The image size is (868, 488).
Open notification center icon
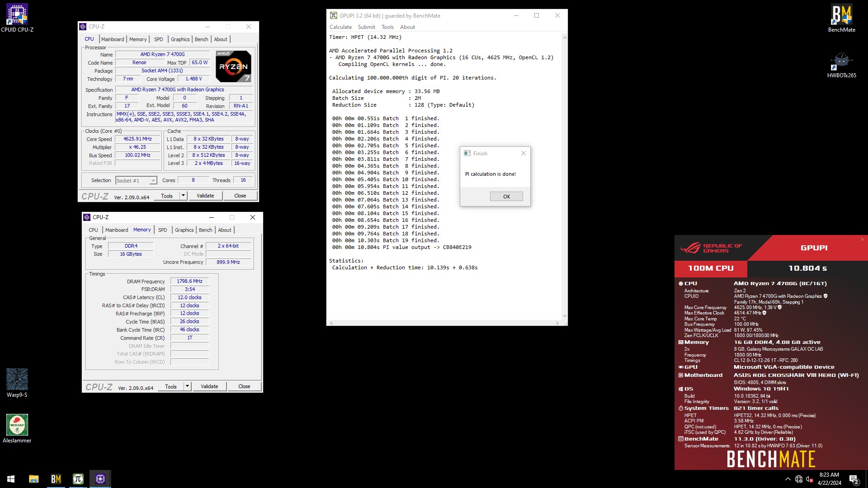coord(854,479)
